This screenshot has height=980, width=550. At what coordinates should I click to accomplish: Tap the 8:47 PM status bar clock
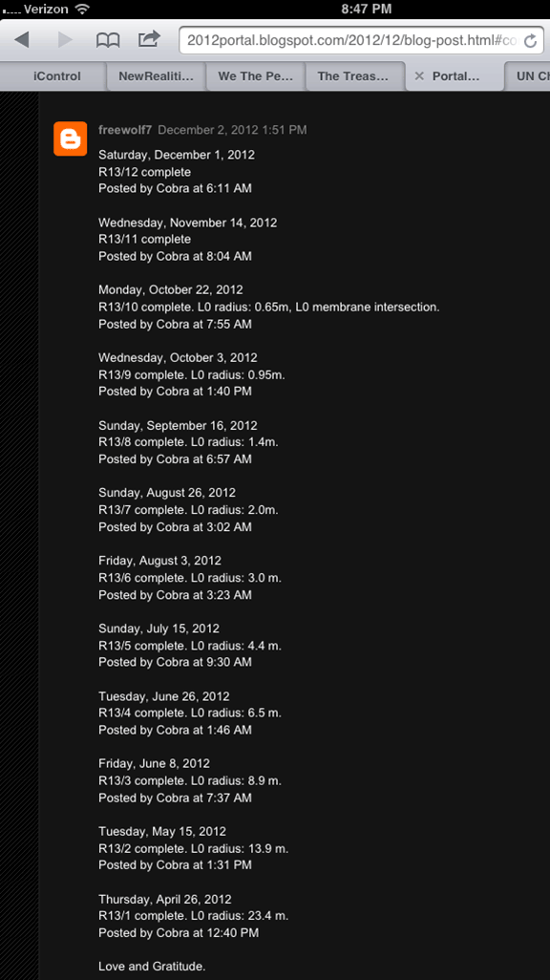(367, 9)
